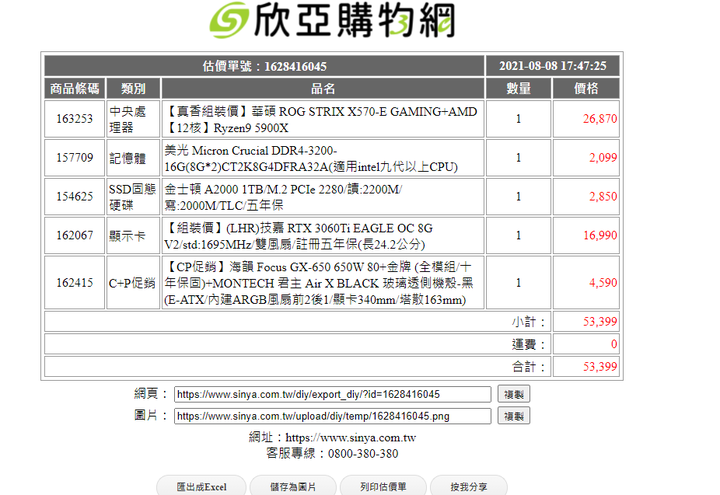The height and width of the screenshot is (495, 720).
Task: Select the 圖片 png URL field
Action: (x=332, y=416)
